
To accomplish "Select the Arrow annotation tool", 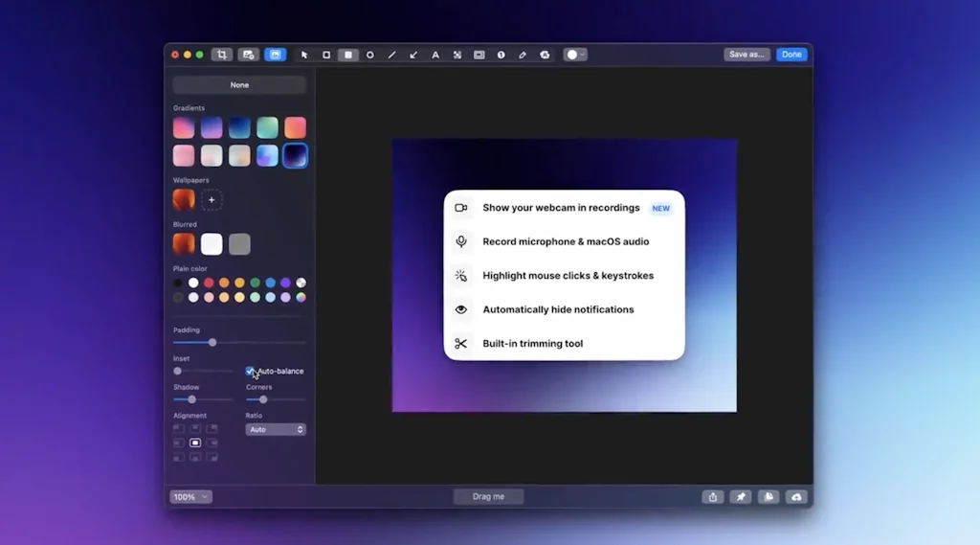I will (413, 55).
